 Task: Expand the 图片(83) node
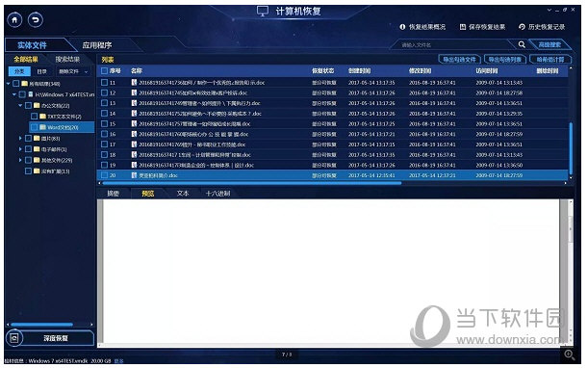(20, 138)
